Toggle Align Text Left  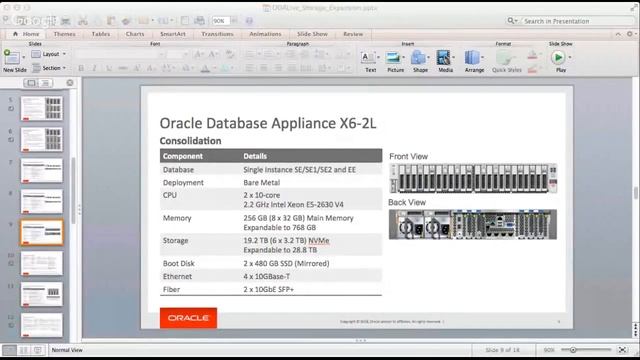pos(249,68)
